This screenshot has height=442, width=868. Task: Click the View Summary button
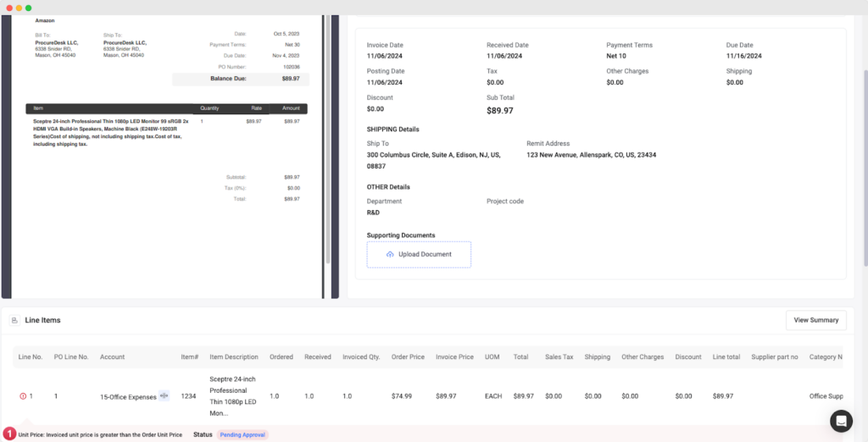tap(816, 320)
